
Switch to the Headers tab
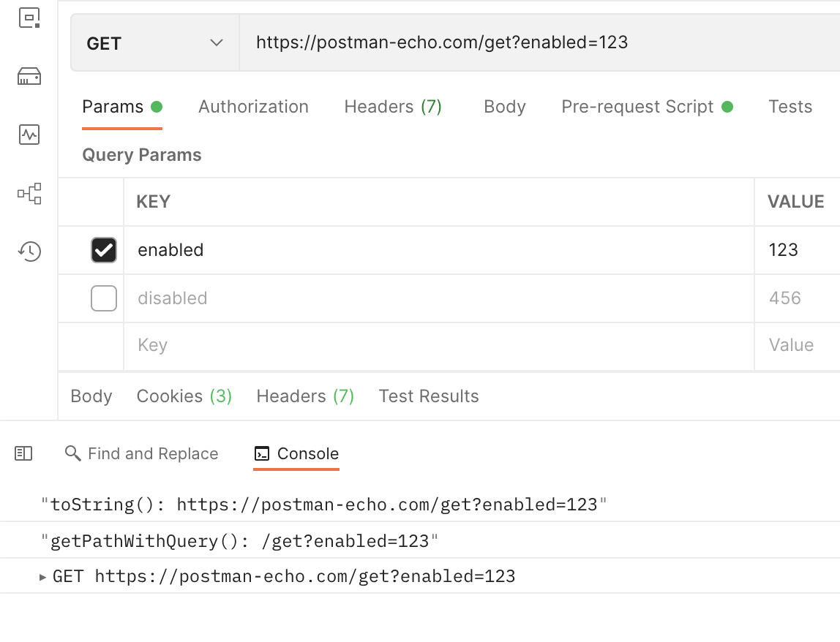point(393,106)
